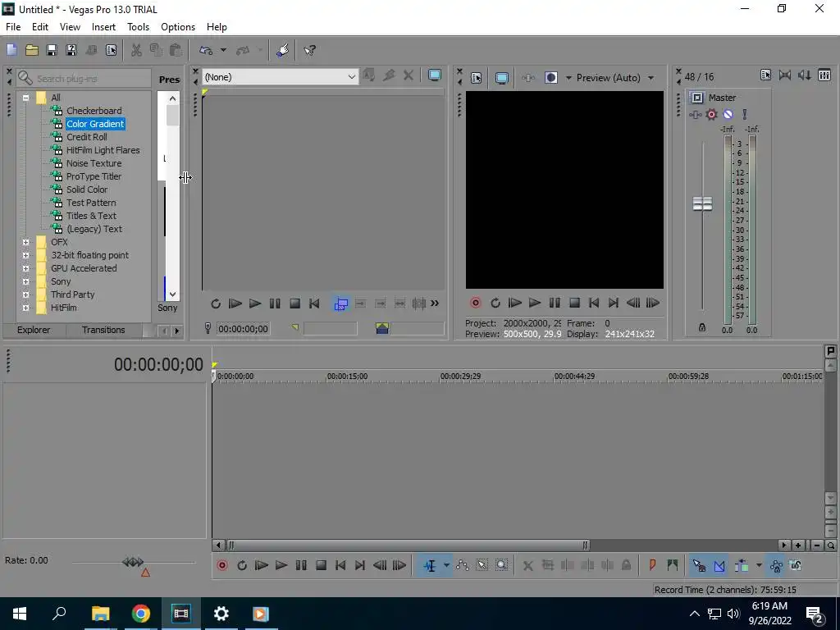The image size is (840, 630).
Task: Select Noise Texture generator
Action: [x=94, y=163]
